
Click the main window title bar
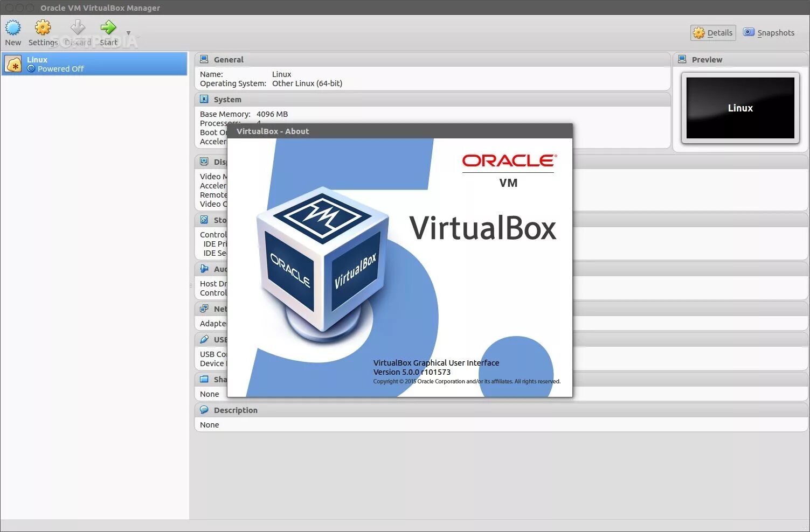pyautogui.click(x=405, y=8)
